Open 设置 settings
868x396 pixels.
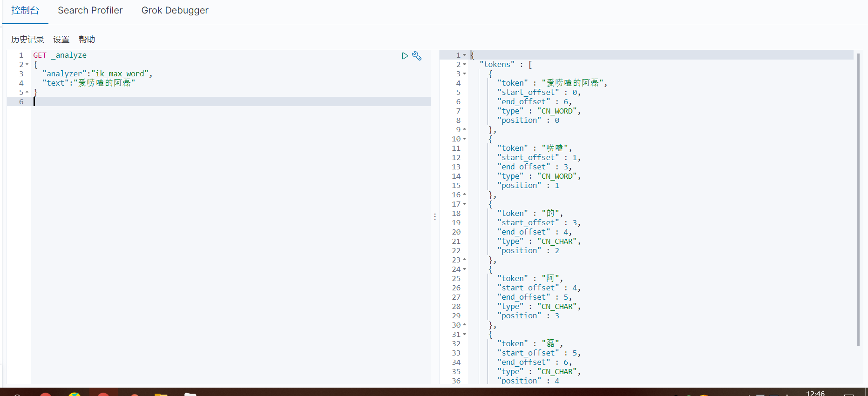pyautogui.click(x=61, y=40)
